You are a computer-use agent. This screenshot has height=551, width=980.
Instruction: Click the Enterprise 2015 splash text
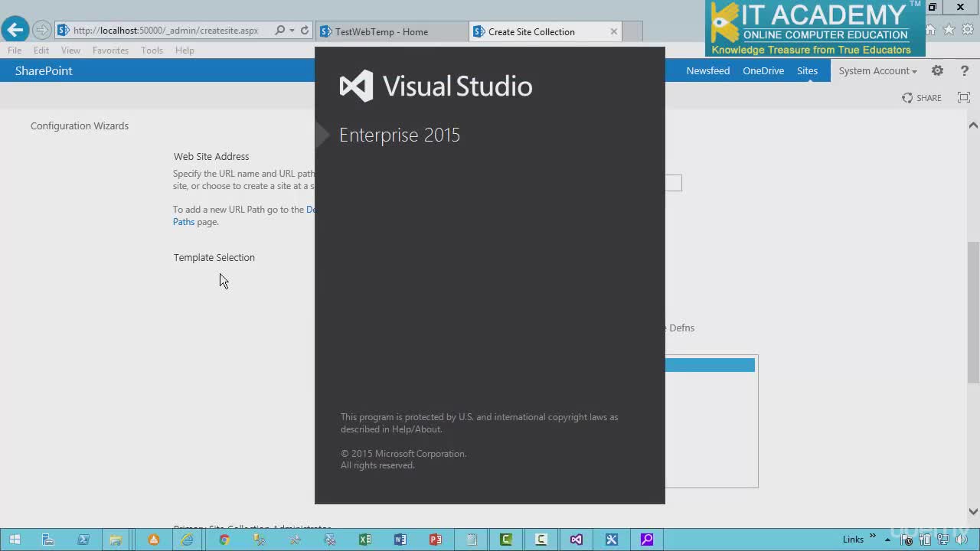click(x=400, y=135)
